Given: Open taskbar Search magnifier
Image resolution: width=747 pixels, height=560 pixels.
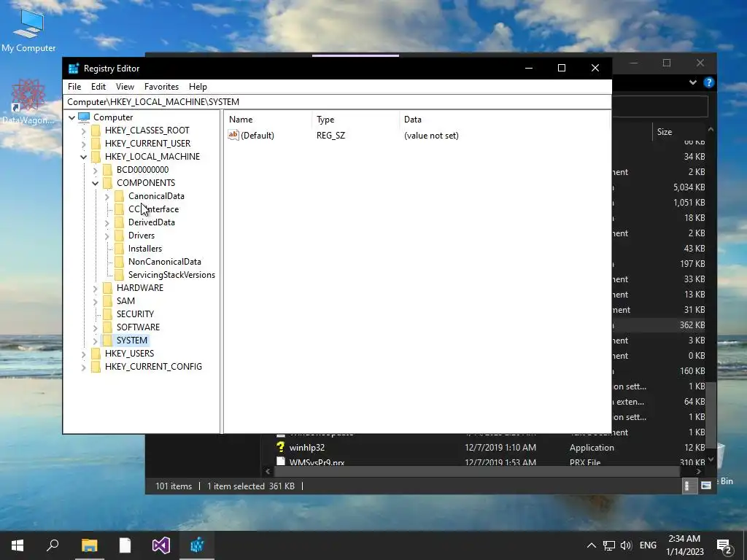Looking at the screenshot, I should (53, 545).
